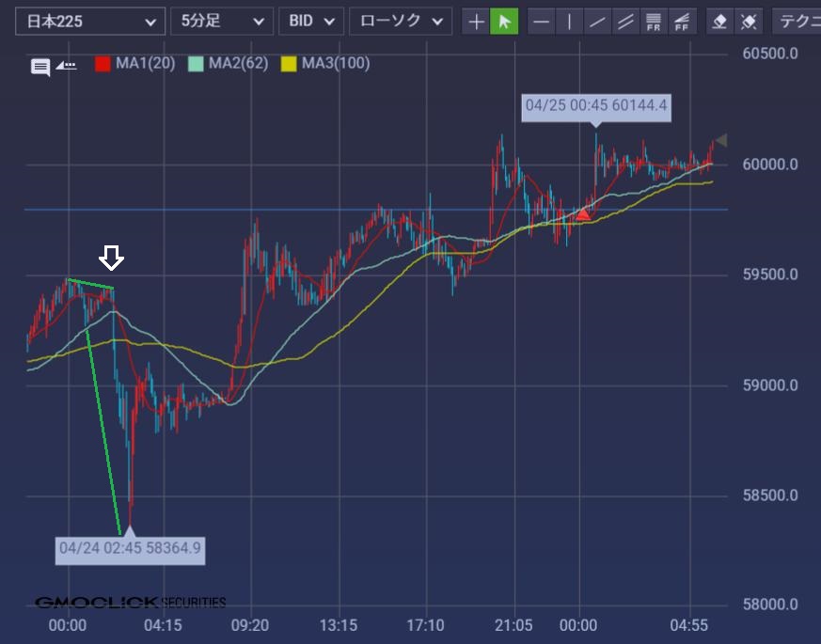Choose the horizontal line drawing tool

pyautogui.click(x=541, y=22)
